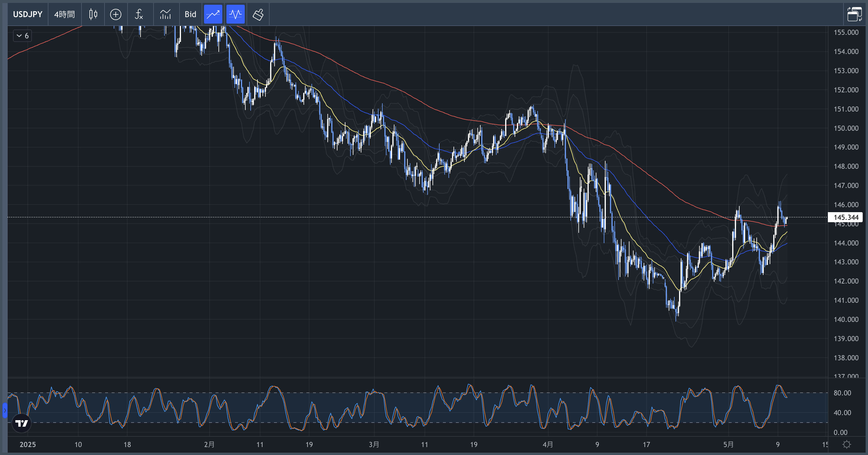Open the indicator templates icon
Image resolution: width=868 pixels, height=455 pixels.
pyautogui.click(x=165, y=14)
